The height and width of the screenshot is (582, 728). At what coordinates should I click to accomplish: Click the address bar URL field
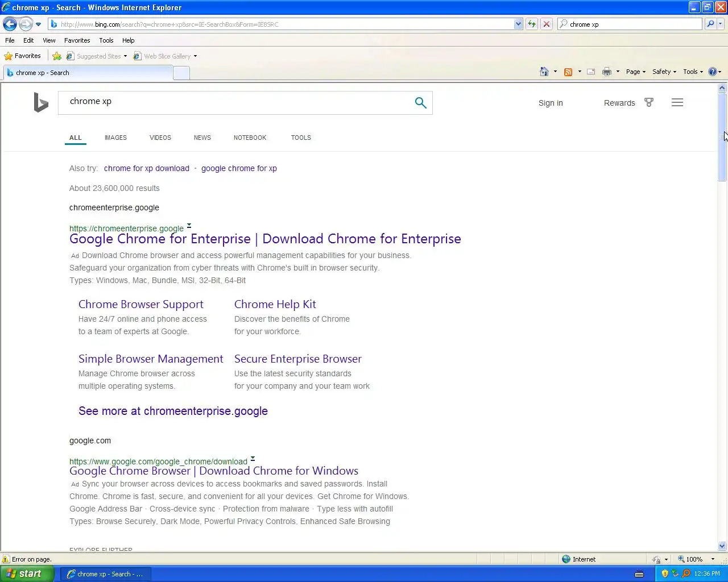282,24
